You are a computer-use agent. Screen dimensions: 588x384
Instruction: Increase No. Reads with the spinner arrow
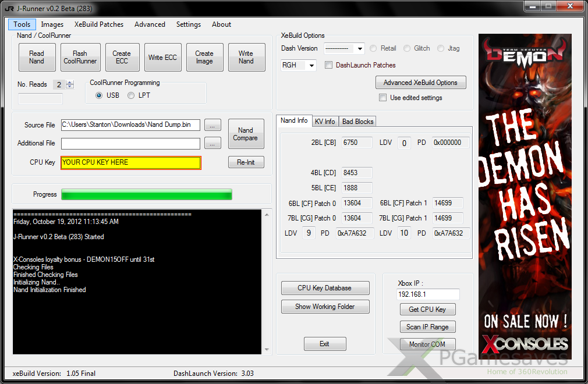tap(70, 82)
